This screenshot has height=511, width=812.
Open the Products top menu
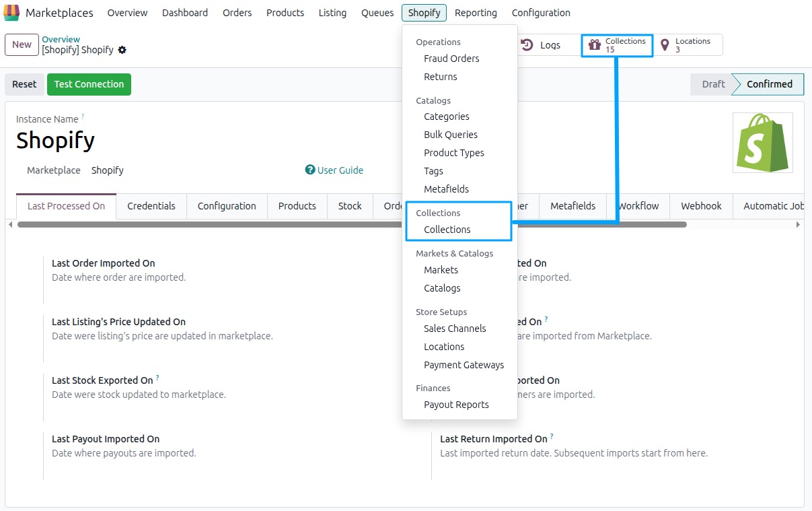[285, 13]
